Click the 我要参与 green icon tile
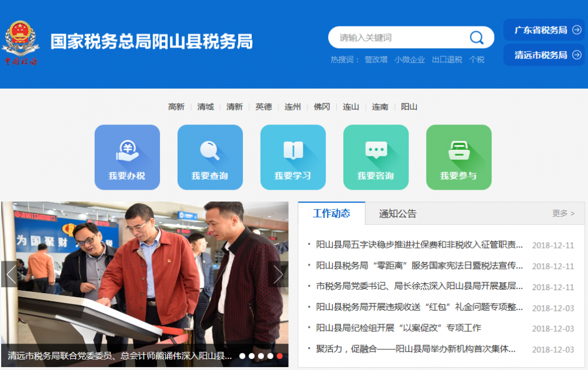The height and width of the screenshot is (370, 588). point(459,157)
